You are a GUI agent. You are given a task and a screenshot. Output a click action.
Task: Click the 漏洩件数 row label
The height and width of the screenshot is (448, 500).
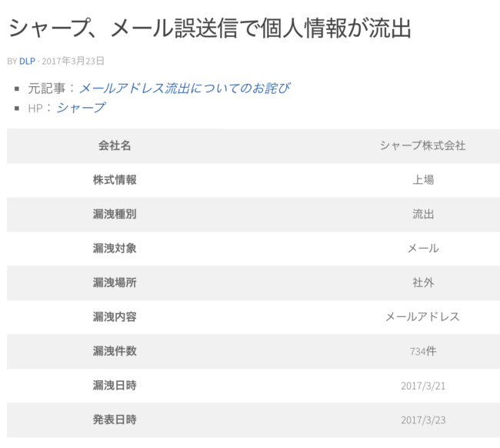click(115, 351)
